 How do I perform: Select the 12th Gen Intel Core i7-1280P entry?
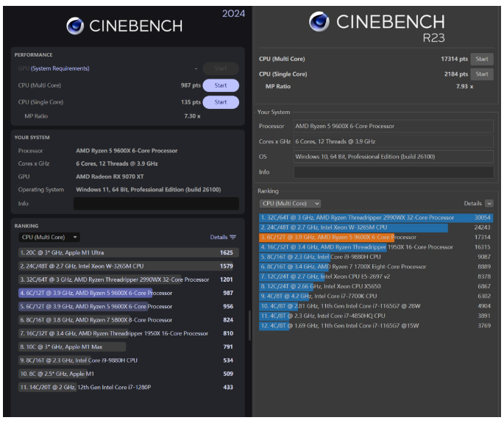125,387
